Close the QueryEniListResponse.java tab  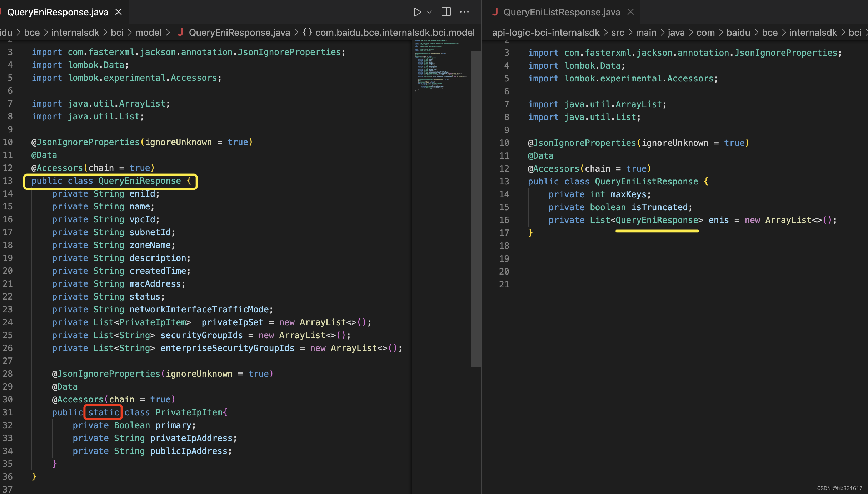(631, 12)
